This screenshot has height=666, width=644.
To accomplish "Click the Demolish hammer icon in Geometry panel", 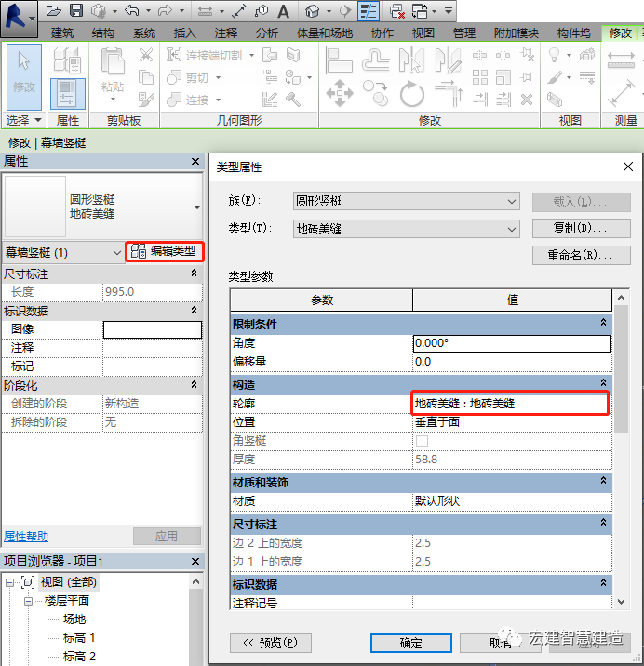I will [293, 100].
